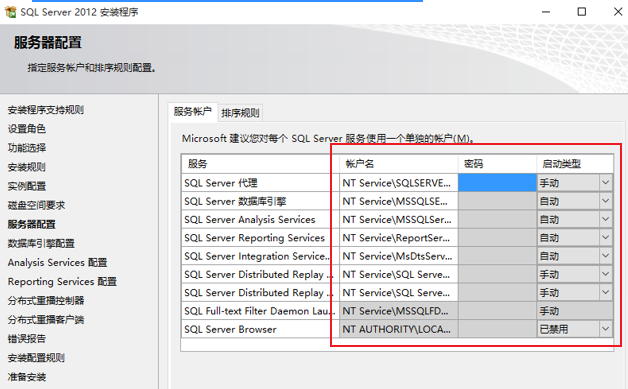628x389 pixels.
Task: Click 服务器配置 step in sidebar
Action: (x=32, y=224)
